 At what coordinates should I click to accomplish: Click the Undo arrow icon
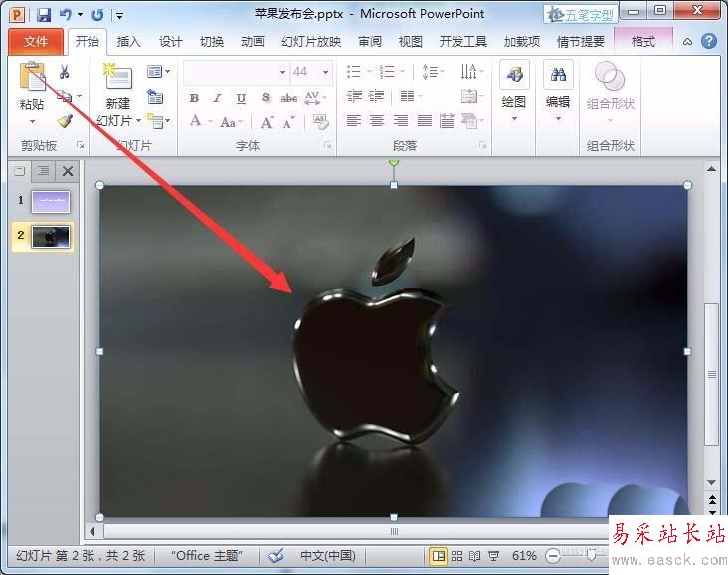(x=66, y=14)
